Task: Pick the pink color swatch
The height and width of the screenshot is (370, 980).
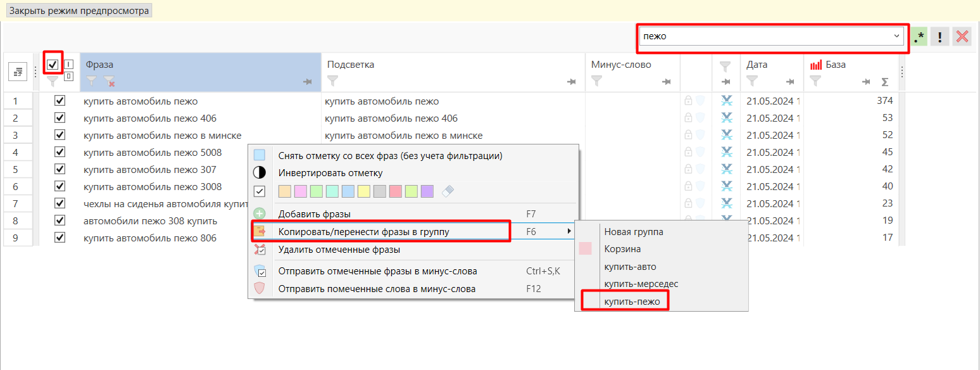Action: (x=301, y=191)
